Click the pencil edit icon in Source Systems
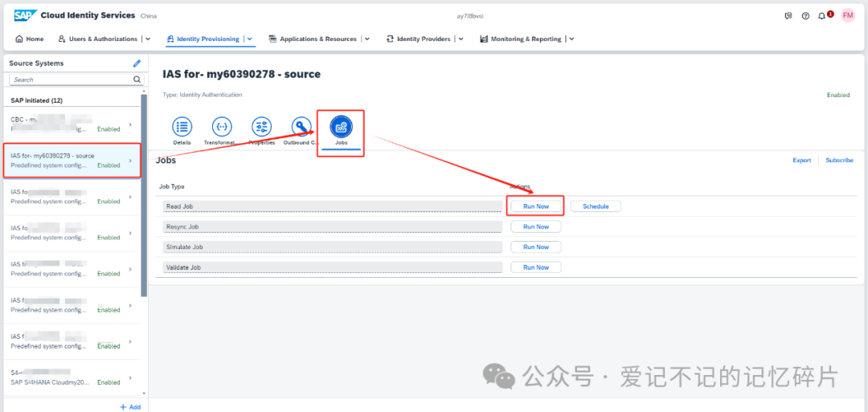The height and width of the screenshot is (412, 868). (137, 63)
